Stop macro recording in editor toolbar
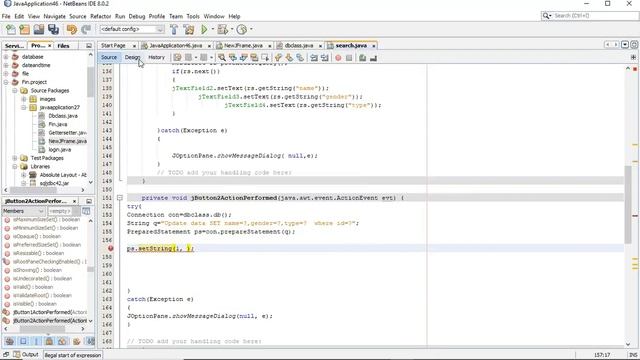This screenshot has height=360, width=640. 349,58
